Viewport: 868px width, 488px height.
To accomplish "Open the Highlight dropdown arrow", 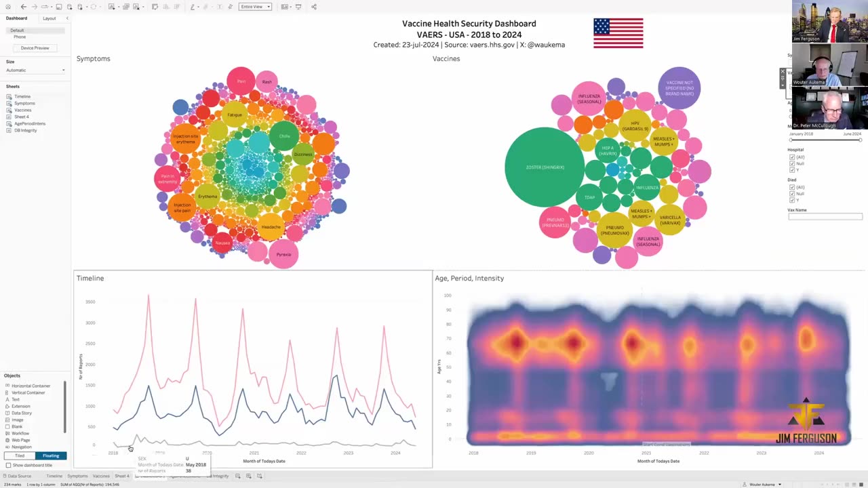I will point(199,7).
